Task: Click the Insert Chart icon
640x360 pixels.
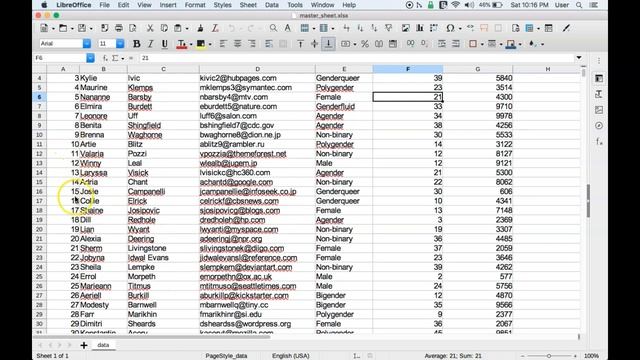Action: point(420,28)
